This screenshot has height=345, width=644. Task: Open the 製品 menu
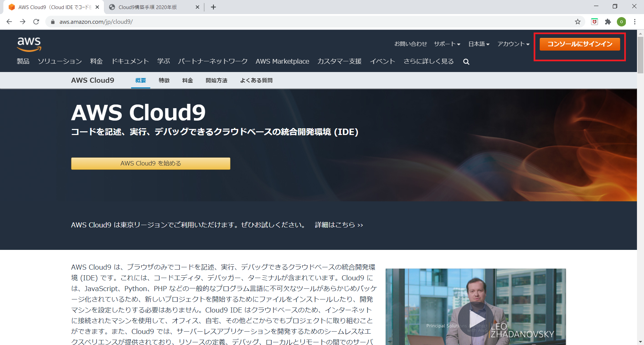pos(23,61)
